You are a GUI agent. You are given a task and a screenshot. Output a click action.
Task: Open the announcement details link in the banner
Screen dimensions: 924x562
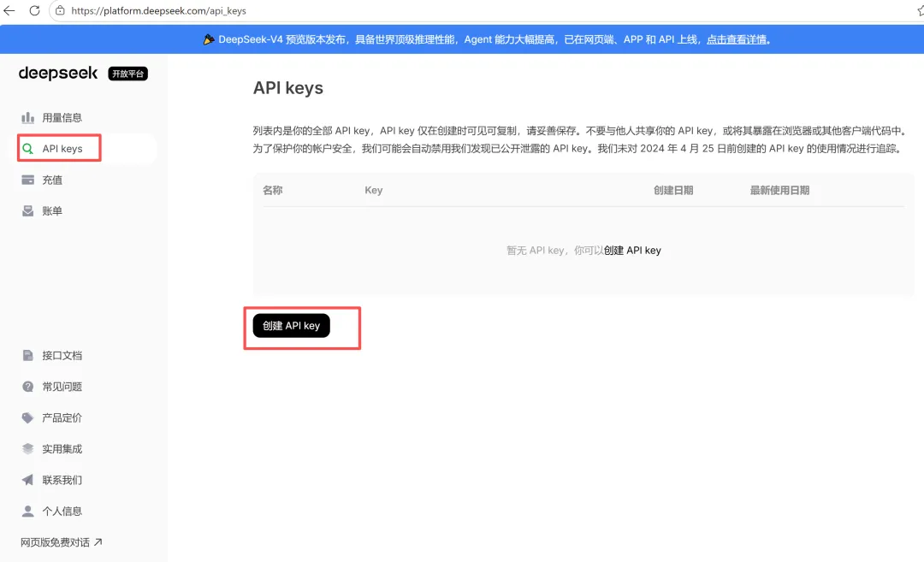click(x=737, y=39)
